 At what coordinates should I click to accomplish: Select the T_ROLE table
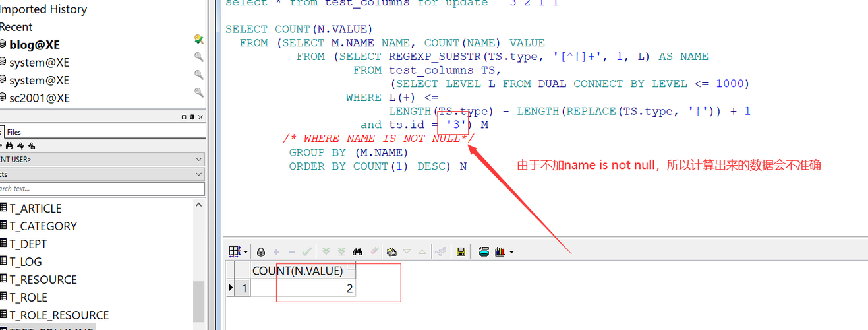coord(28,297)
